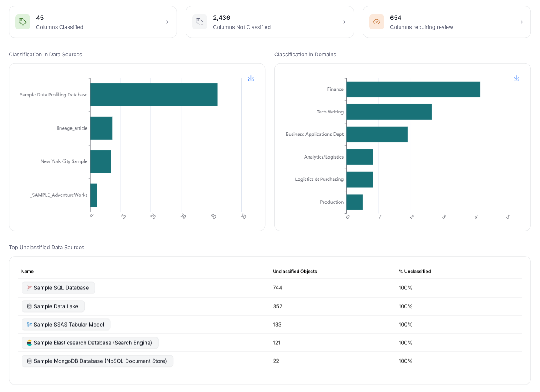Expand the Columns Classified card chevron
Screen dimensions: 540x392
(x=167, y=22)
